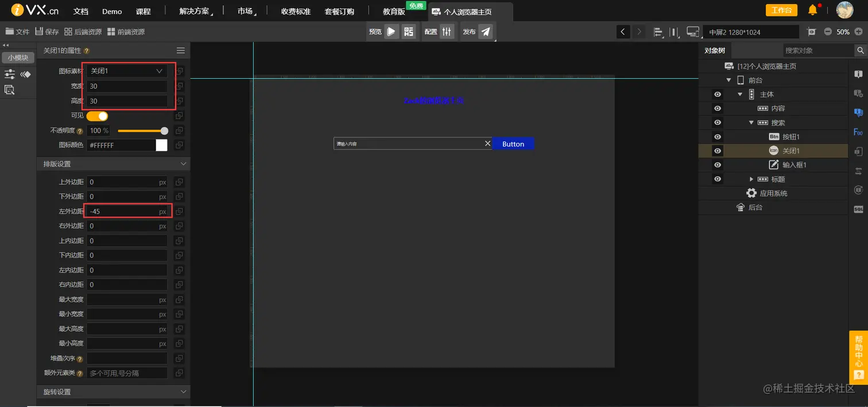This screenshot has height=407, width=868.
Task: Expand the 标题 tree node
Action: [751, 179]
